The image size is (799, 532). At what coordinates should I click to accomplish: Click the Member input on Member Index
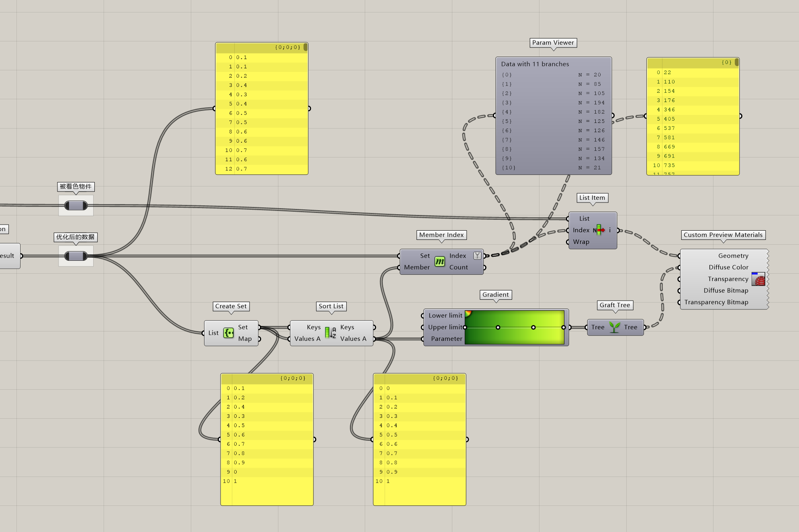(417, 267)
